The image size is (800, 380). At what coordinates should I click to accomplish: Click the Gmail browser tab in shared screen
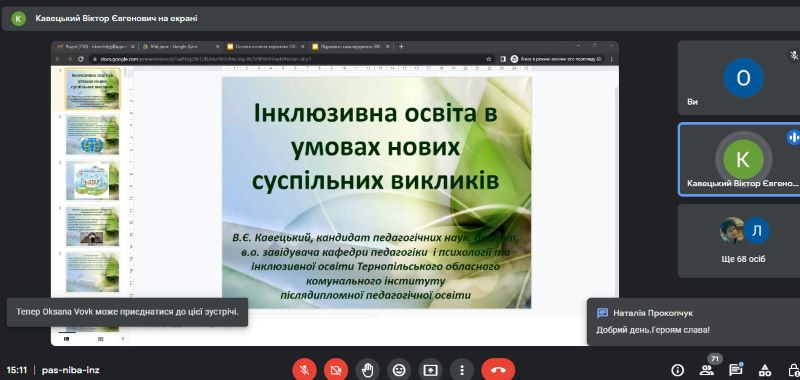pyautogui.click(x=96, y=46)
